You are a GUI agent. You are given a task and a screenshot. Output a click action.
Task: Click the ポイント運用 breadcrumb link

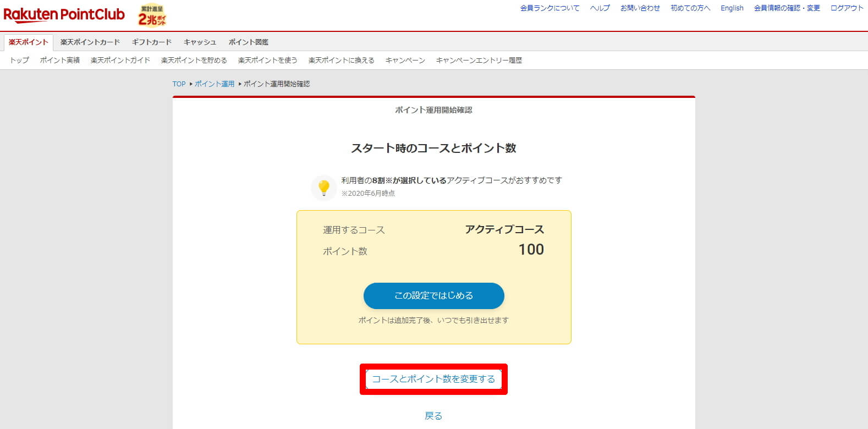point(215,84)
